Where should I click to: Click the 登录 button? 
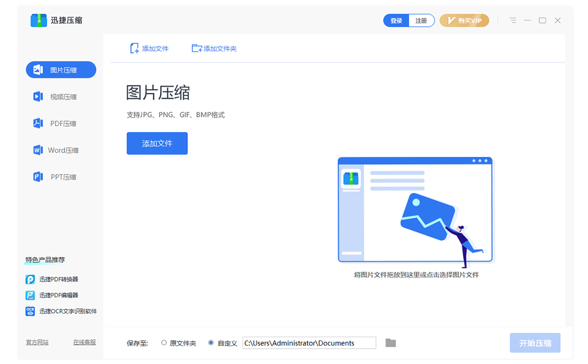click(396, 20)
